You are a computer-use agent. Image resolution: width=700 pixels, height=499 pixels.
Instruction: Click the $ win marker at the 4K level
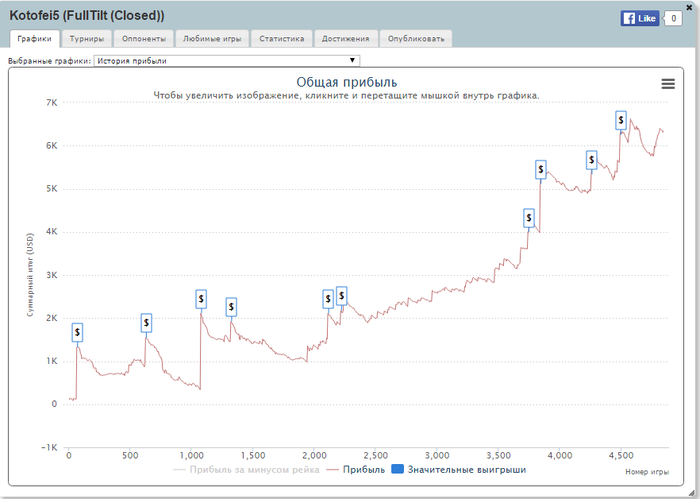pyautogui.click(x=529, y=218)
